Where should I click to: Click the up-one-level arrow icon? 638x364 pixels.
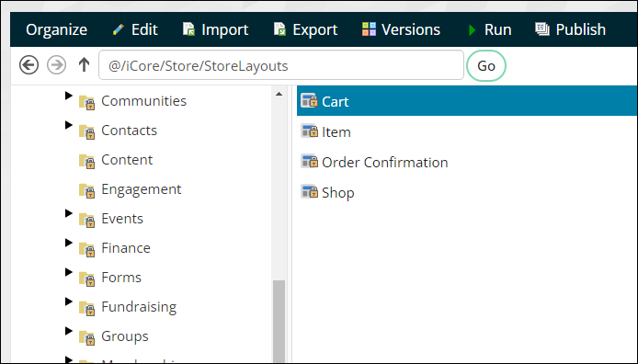click(85, 64)
